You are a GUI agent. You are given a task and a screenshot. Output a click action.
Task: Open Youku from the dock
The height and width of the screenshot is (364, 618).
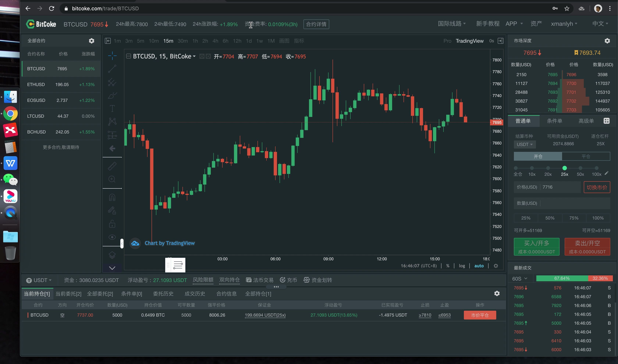tap(10, 196)
